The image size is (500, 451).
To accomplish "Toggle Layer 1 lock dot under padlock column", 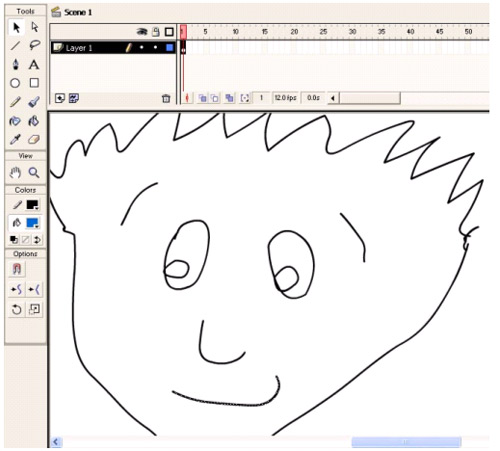I will pos(156,48).
